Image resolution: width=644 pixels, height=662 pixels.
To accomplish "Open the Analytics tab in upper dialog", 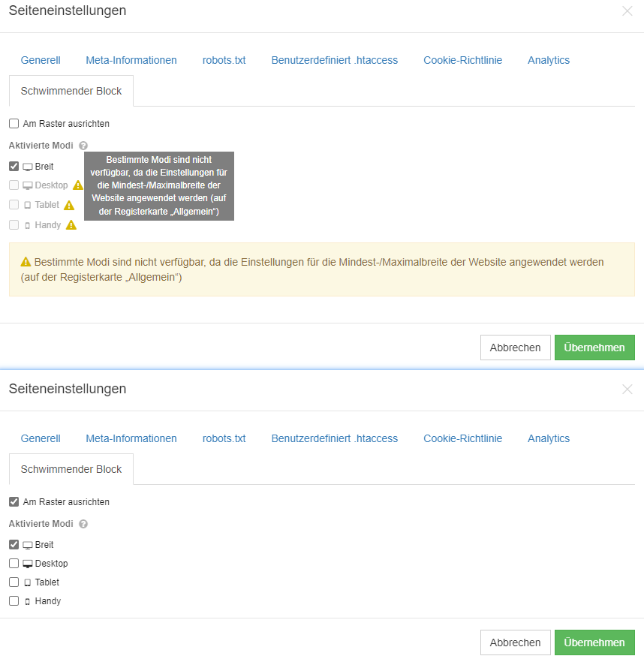I will click(549, 60).
